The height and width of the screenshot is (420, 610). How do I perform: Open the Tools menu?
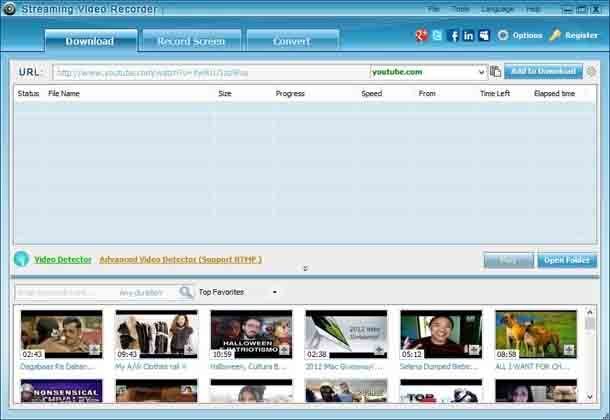coord(461,9)
